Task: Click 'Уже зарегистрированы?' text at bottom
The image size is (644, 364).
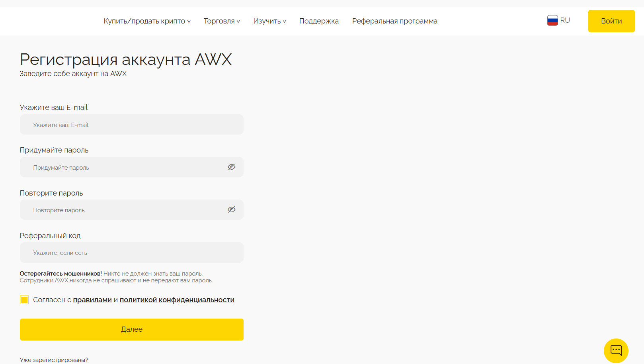Action: point(54,360)
